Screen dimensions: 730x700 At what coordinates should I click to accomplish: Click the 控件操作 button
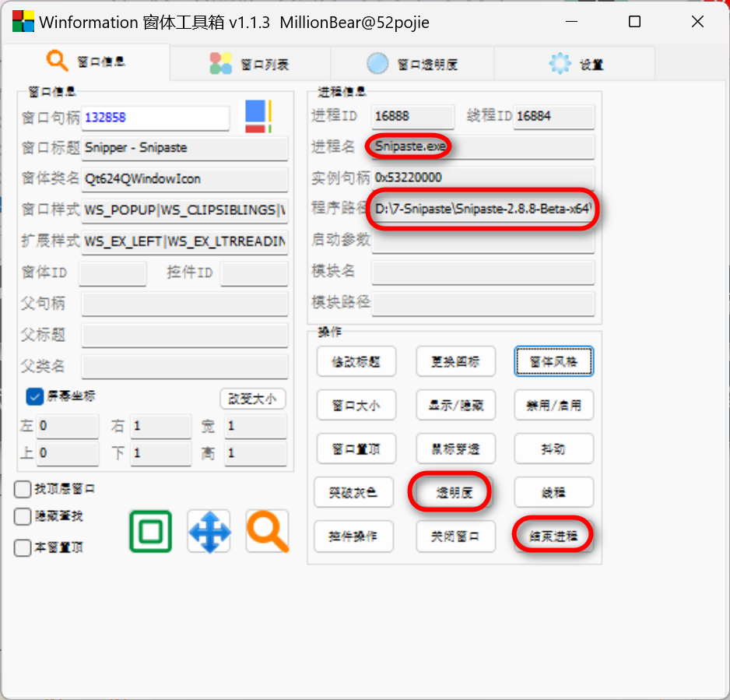(x=353, y=536)
